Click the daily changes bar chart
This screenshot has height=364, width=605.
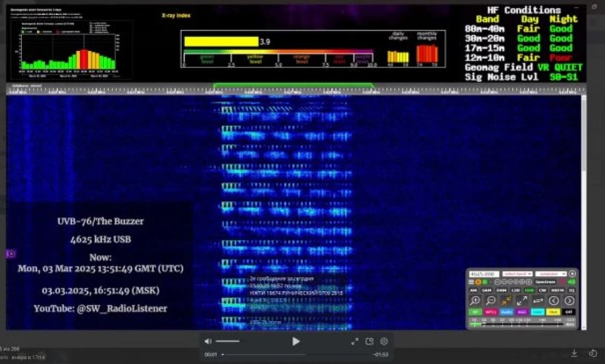(x=398, y=56)
